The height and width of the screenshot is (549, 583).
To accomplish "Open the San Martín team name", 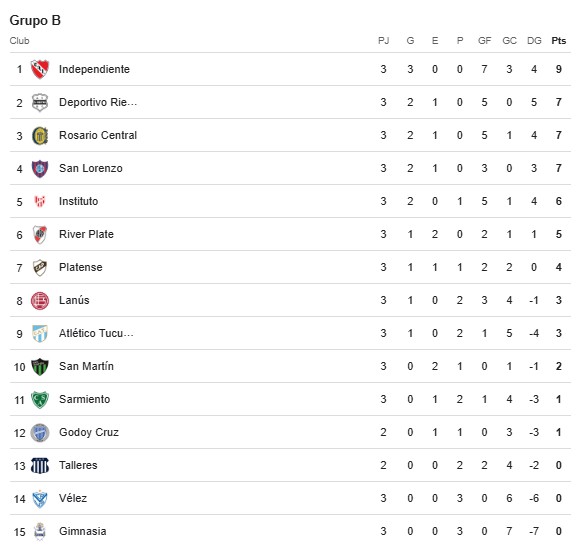I will [86, 366].
